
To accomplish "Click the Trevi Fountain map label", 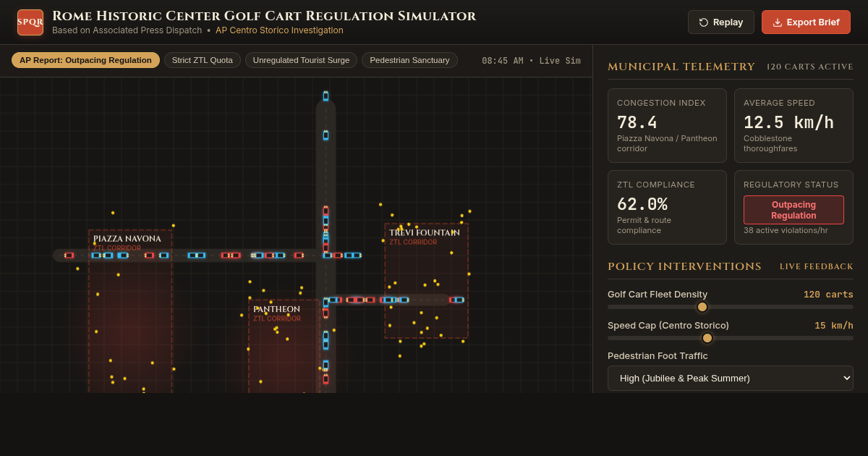I will tap(425, 232).
